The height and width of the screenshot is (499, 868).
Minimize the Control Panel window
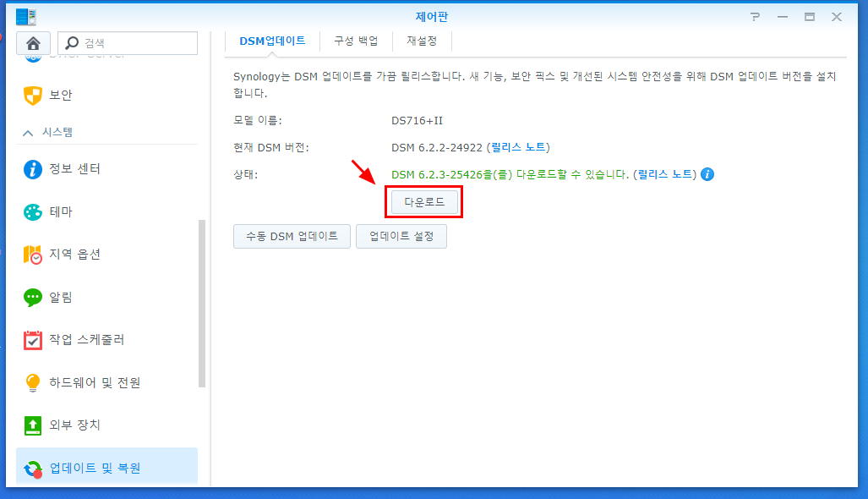pyautogui.click(x=782, y=17)
